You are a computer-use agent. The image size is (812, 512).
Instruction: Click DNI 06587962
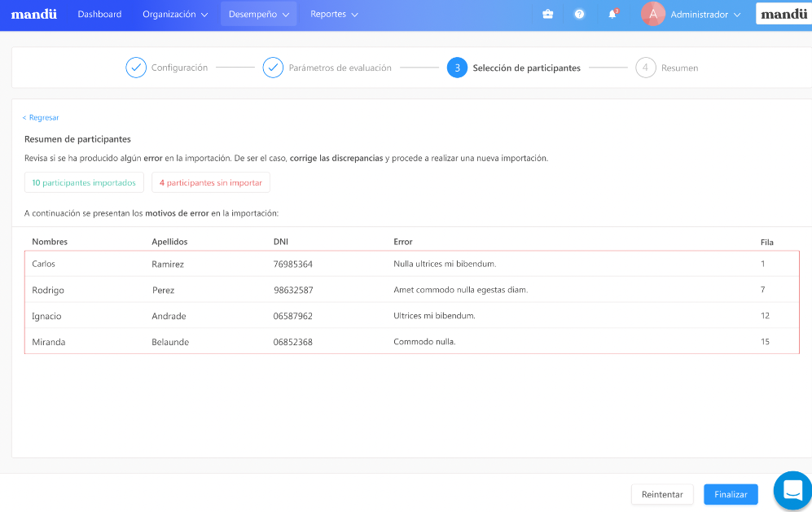293,316
